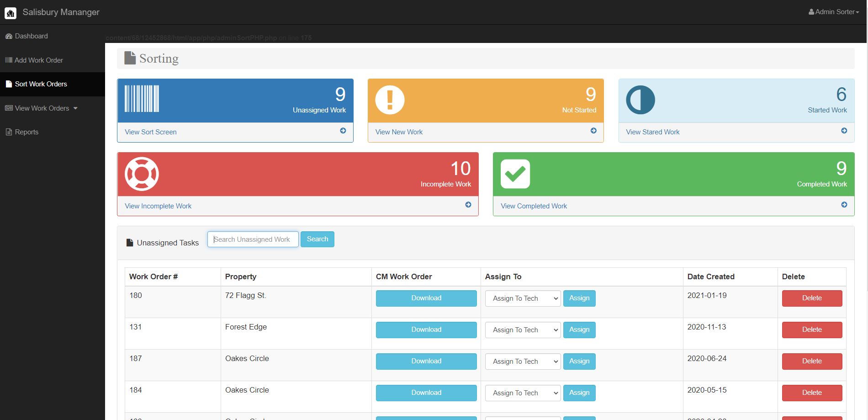Click the arrow icon beside View Sort Screen

[x=343, y=131]
